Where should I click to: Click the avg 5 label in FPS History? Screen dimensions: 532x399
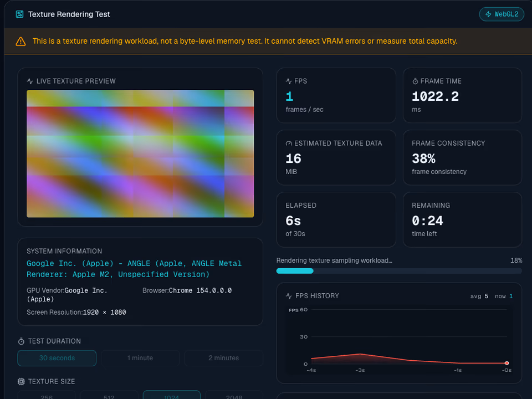pos(479,296)
